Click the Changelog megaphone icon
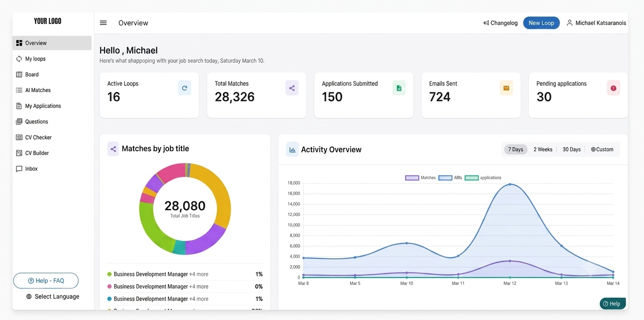This screenshot has width=644, height=320. coord(486,23)
